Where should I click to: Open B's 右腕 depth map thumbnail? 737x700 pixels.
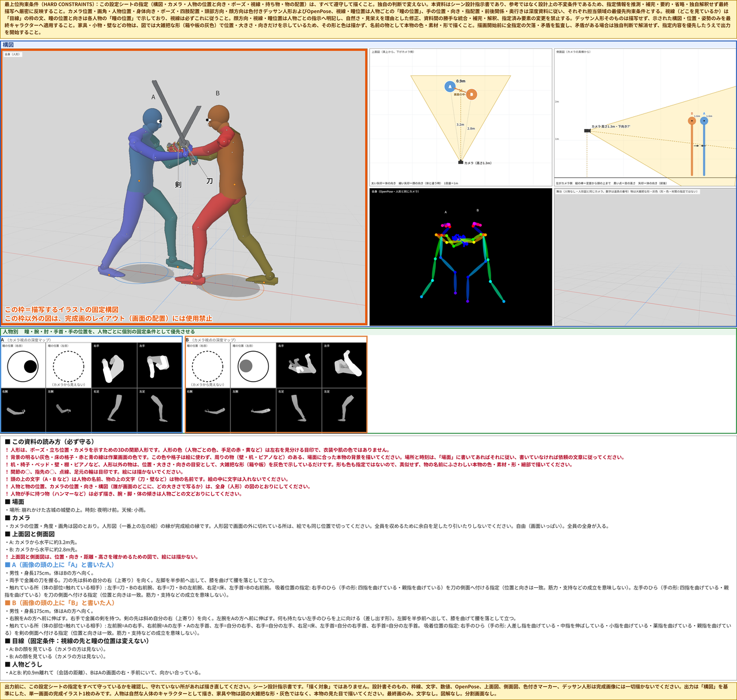click(x=207, y=410)
